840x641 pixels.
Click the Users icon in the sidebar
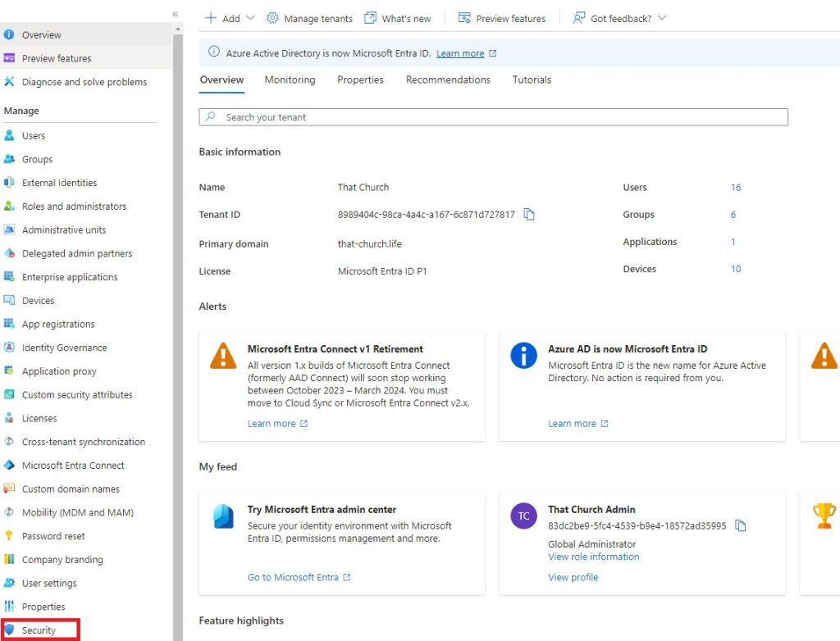9,135
